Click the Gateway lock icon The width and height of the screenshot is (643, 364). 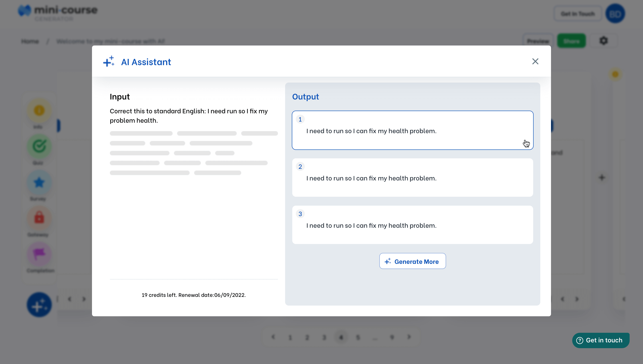pos(39,218)
